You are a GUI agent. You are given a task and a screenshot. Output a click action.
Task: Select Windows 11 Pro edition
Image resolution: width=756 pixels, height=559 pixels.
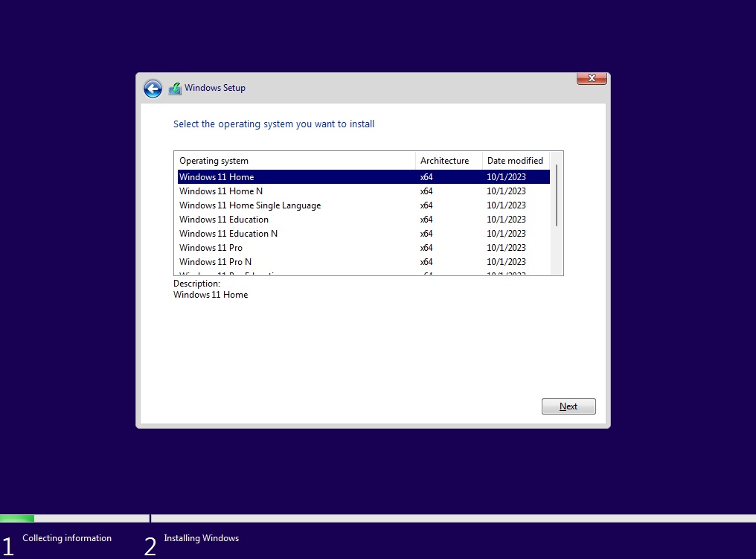pos(364,247)
